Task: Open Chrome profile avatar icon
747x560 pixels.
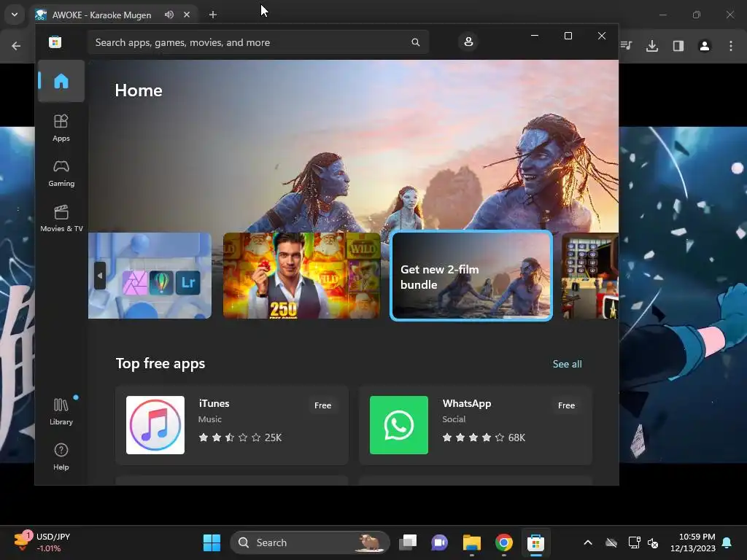Action: tap(704, 46)
